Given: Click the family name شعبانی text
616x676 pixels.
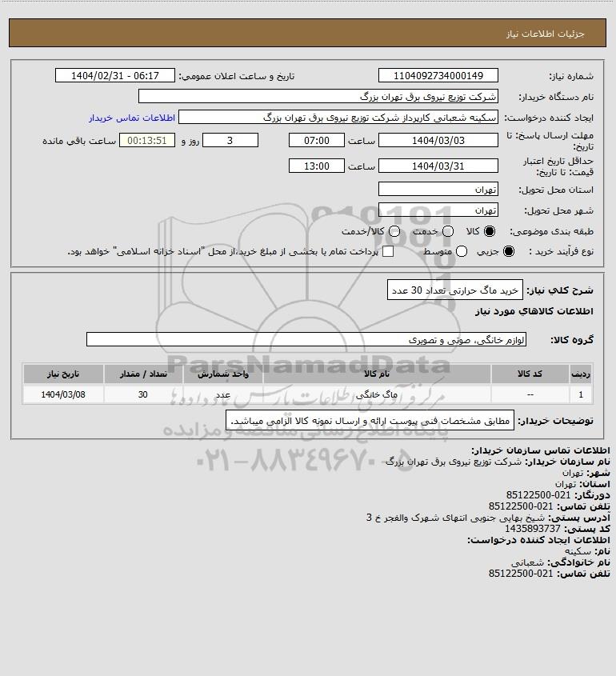Looking at the screenshot, I should (x=528, y=562).
